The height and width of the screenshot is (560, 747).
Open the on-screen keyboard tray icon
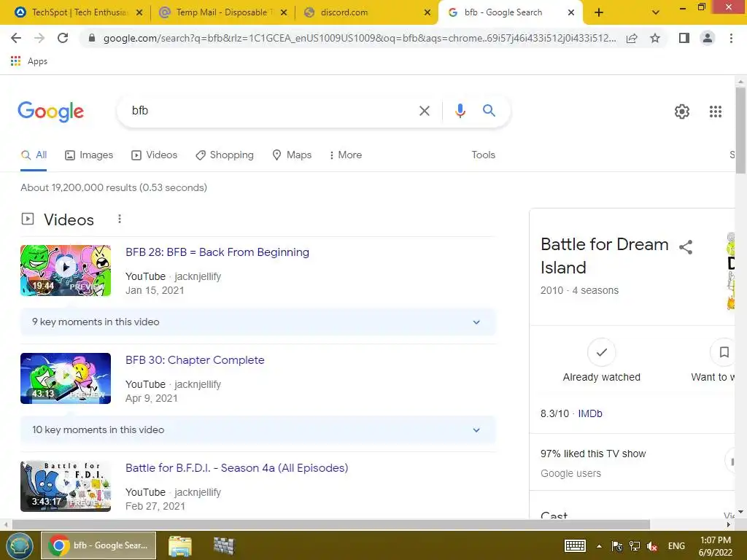point(575,546)
